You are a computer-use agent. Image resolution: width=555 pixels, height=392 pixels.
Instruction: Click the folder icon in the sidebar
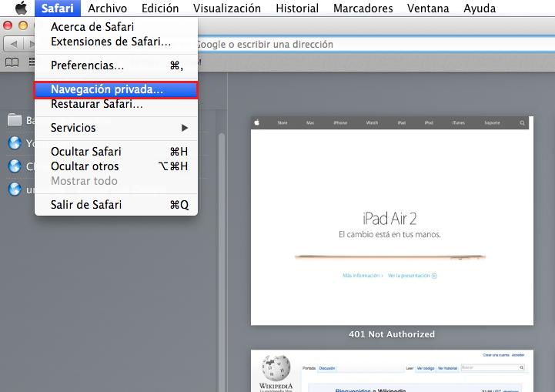[x=14, y=119]
